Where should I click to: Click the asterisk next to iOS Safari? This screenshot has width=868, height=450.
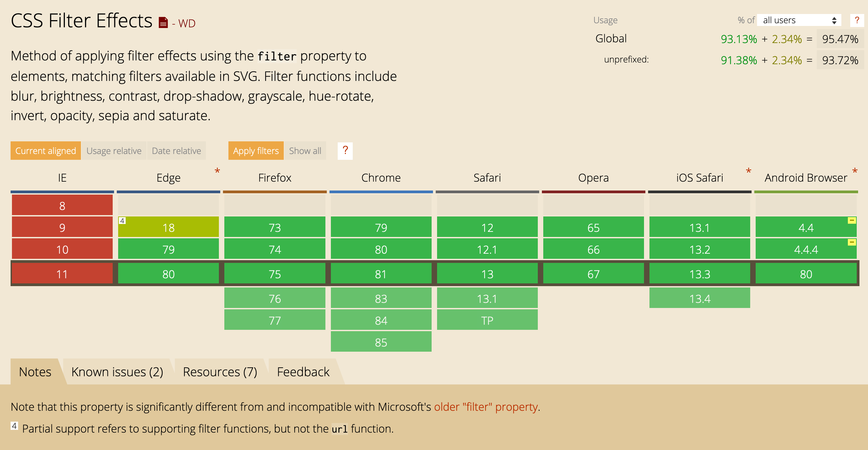[748, 171]
